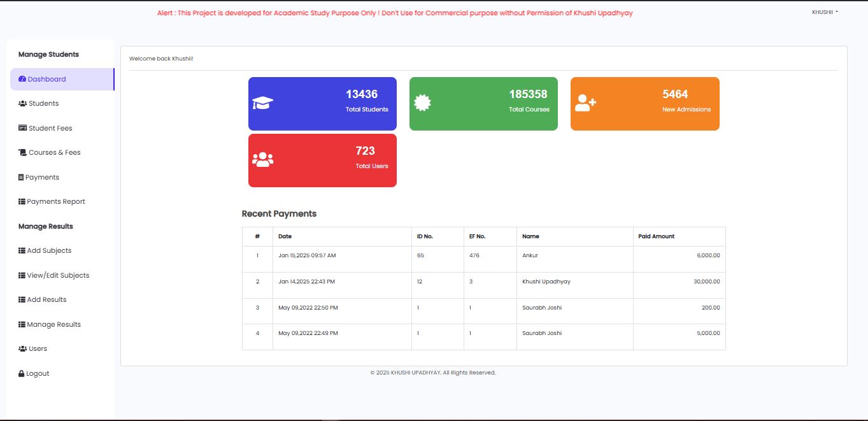Click the badge icon on Total Courses card
The height and width of the screenshot is (421, 868).
click(422, 103)
